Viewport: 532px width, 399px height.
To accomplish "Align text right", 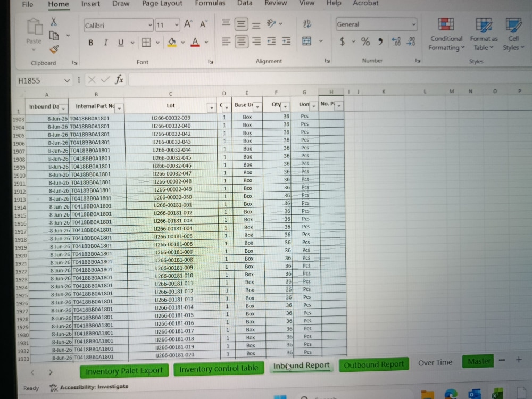I will click(x=256, y=41).
